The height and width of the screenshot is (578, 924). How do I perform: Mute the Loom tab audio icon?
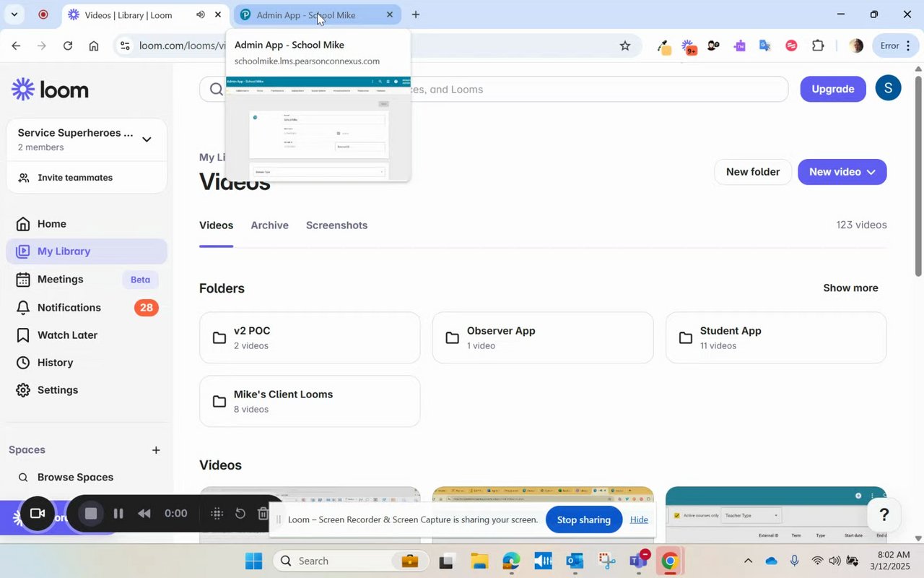click(200, 14)
